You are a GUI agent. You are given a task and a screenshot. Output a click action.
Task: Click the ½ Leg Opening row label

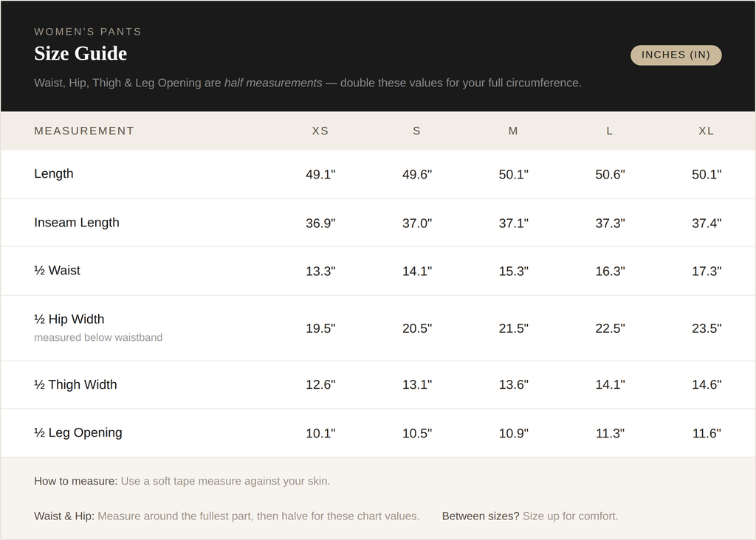[78, 432]
